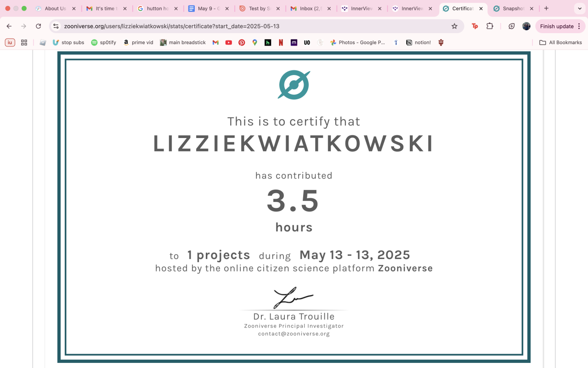Click the contact@zooniverse.org email text
Screen dimensions: 588x368
294,333
